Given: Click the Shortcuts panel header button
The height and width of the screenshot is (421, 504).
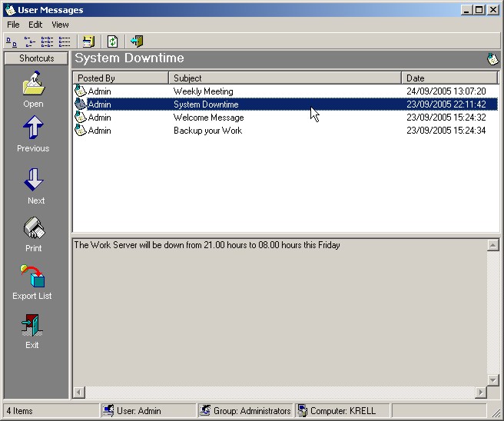Looking at the screenshot, I should click(36, 58).
